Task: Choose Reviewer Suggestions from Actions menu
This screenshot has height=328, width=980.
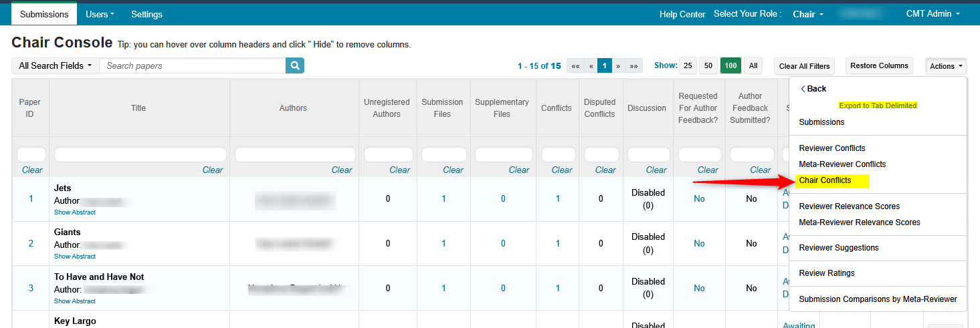Action: point(839,248)
